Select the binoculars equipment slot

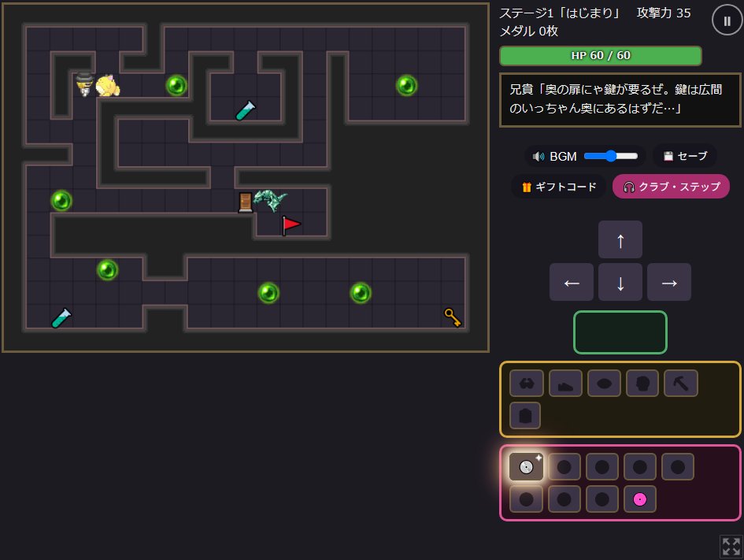coord(526,383)
